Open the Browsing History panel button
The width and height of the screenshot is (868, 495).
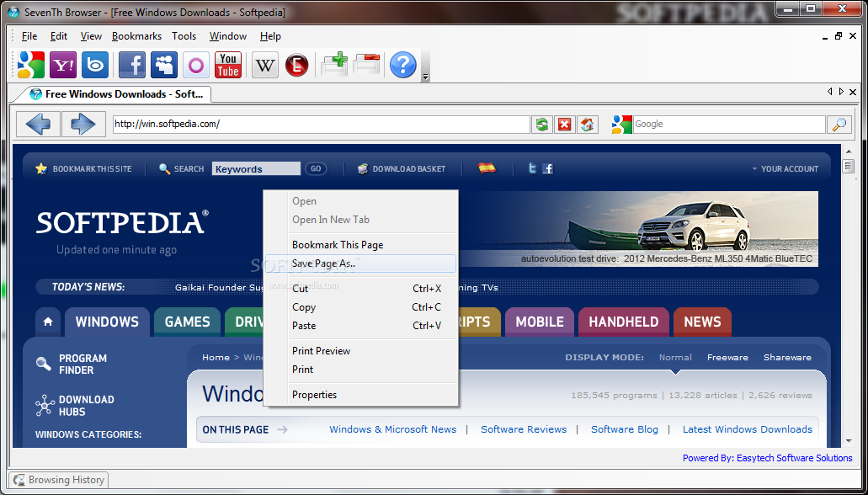pos(59,480)
